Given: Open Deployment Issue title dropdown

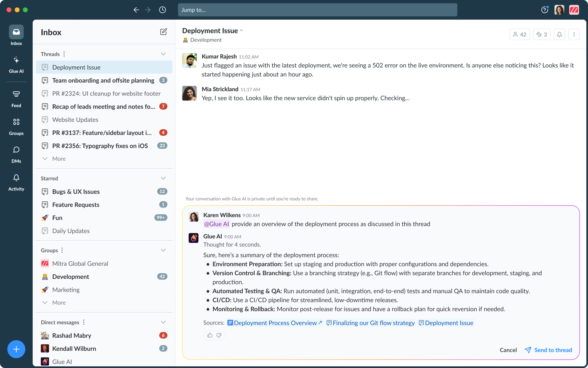Looking at the screenshot, I should pos(241,31).
